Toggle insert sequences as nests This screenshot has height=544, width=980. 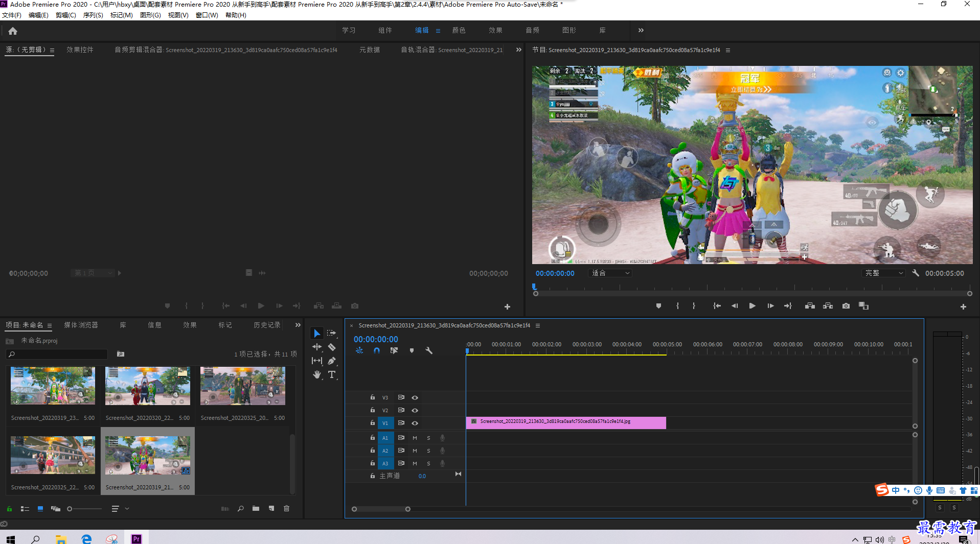coord(359,351)
